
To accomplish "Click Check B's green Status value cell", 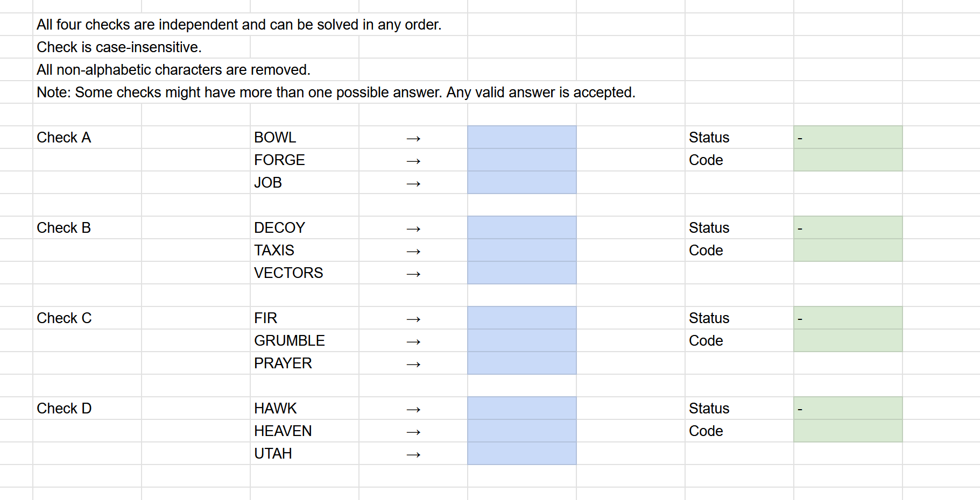I will (848, 228).
